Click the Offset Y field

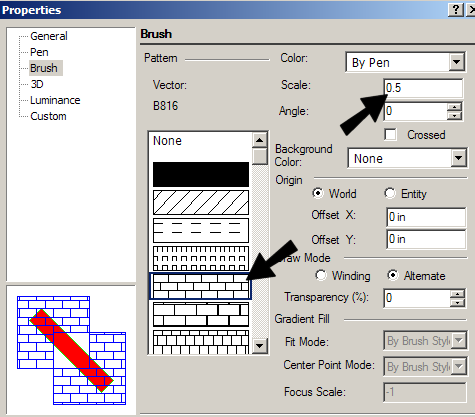[426, 239]
